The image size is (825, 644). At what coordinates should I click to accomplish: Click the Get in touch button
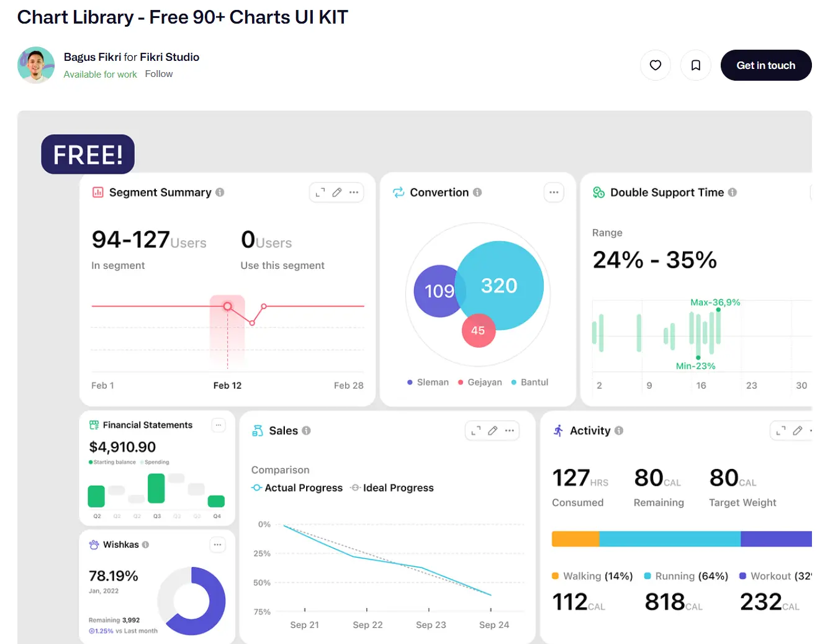tap(766, 65)
